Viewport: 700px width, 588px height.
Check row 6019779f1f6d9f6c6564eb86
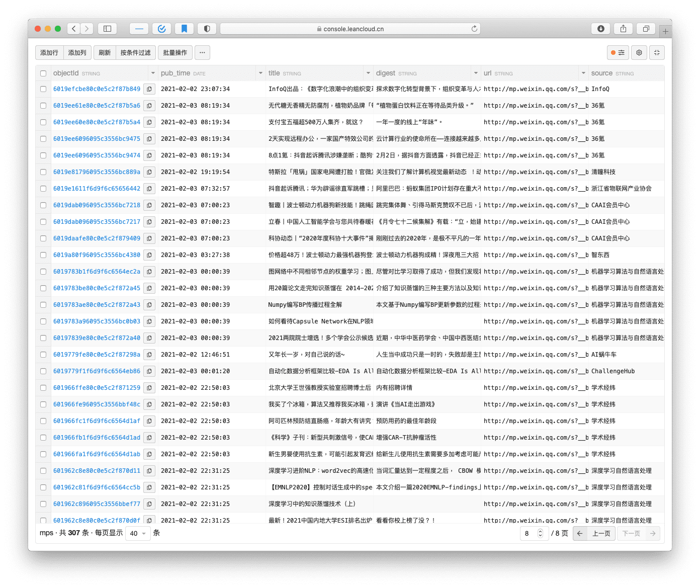[43, 371]
